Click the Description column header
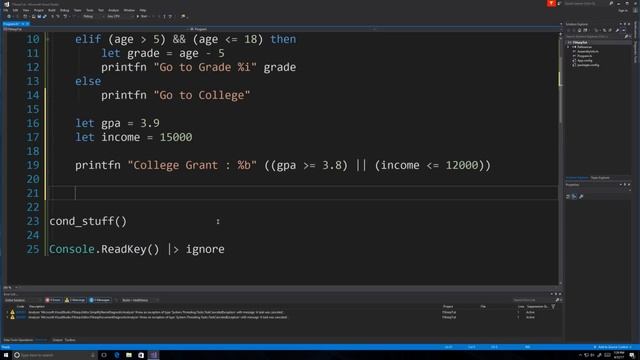Viewport: 640px width, 360px height. 37,307
